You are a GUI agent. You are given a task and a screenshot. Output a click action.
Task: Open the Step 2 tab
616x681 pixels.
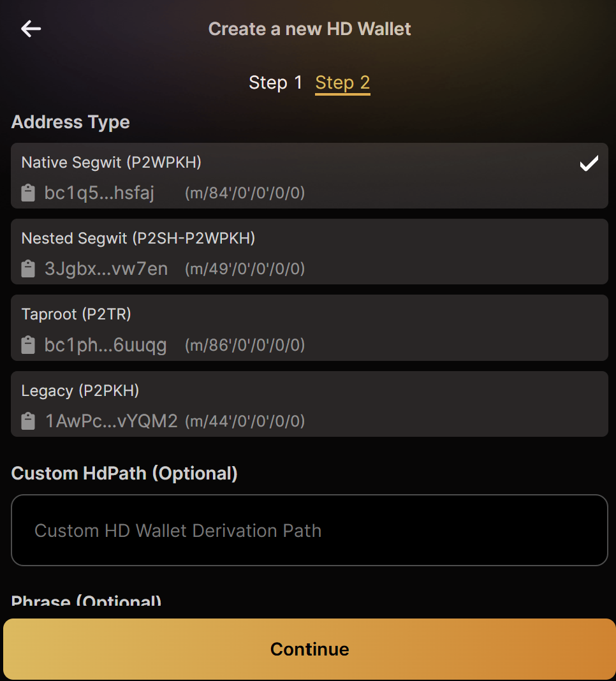click(342, 82)
